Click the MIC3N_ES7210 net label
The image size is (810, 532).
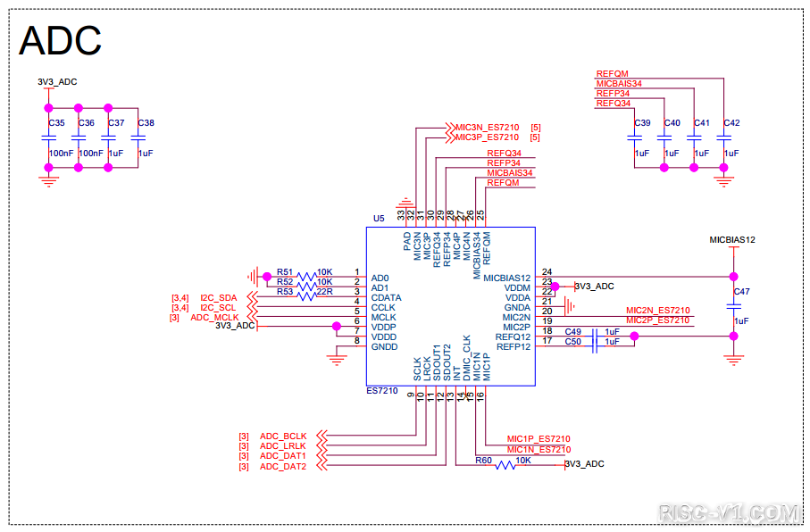pos(487,128)
